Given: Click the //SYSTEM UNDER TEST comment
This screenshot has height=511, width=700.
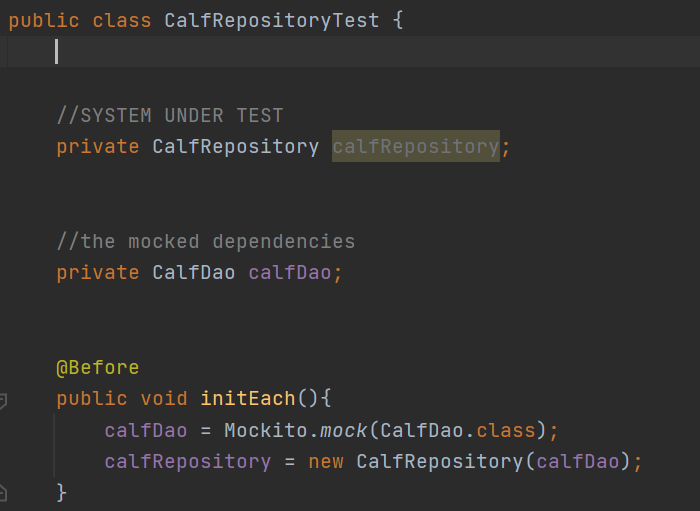Looking at the screenshot, I should pyautogui.click(x=170, y=115).
